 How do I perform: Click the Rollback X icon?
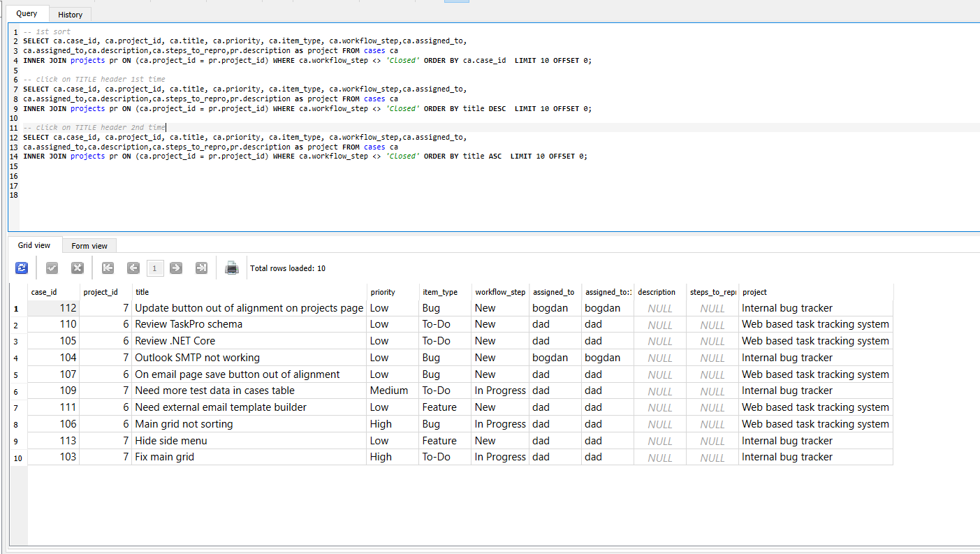pyautogui.click(x=78, y=268)
